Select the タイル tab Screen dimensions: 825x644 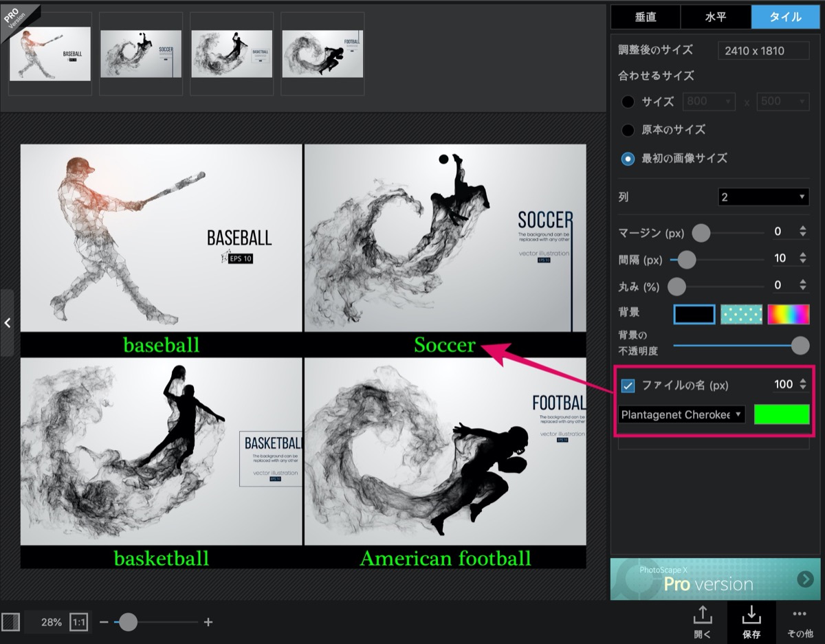pyautogui.click(x=785, y=17)
